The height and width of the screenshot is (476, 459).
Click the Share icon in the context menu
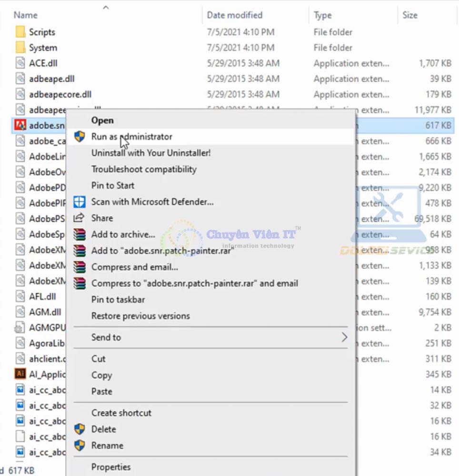79,218
